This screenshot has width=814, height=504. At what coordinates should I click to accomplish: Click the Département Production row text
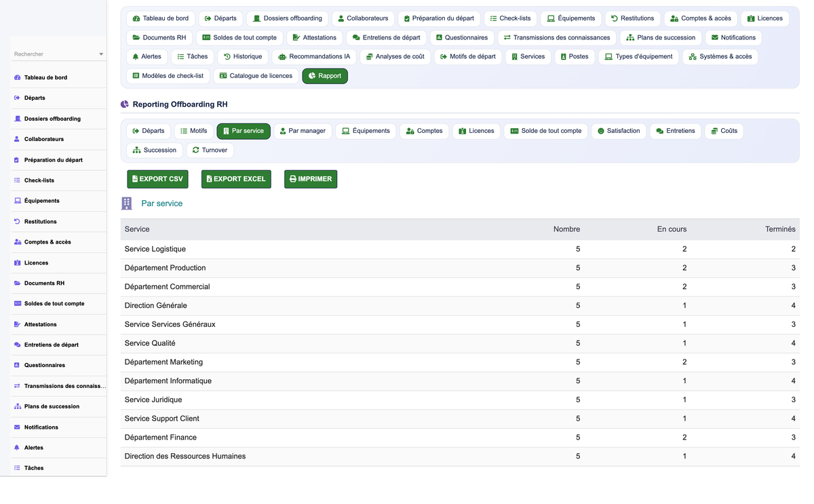[x=165, y=268]
